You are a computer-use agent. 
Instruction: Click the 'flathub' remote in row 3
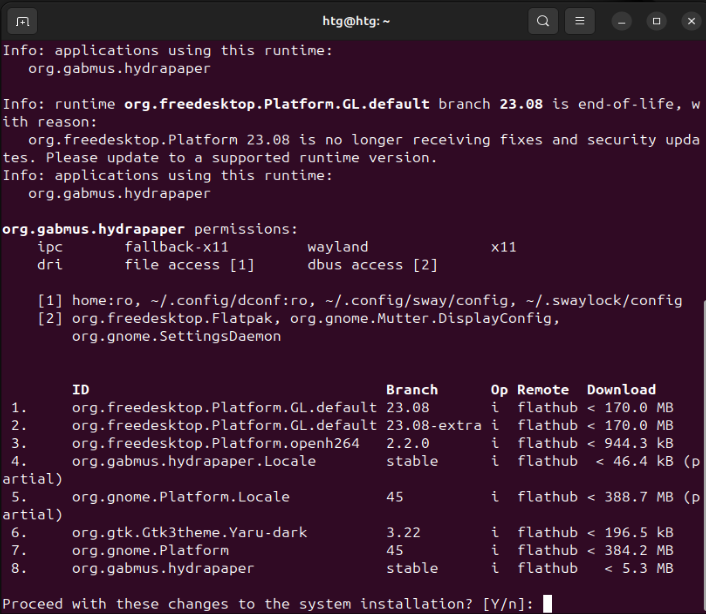[x=548, y=443]
